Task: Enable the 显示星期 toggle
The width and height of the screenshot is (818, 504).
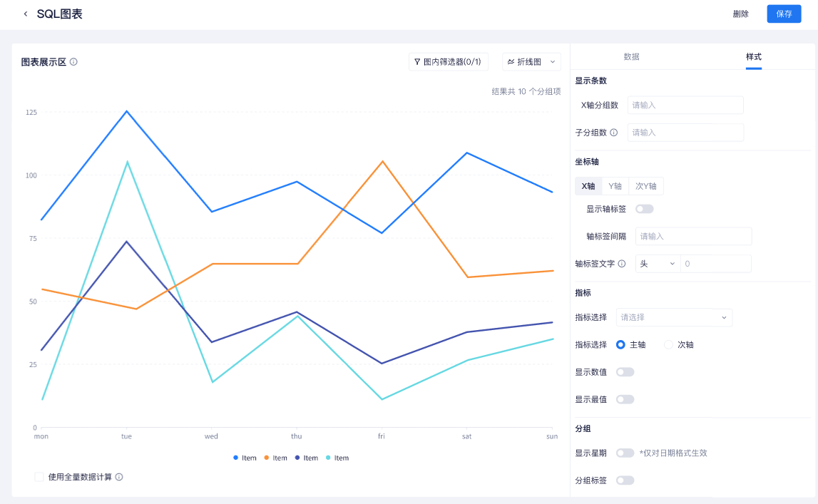Action: tap(625, 453)
